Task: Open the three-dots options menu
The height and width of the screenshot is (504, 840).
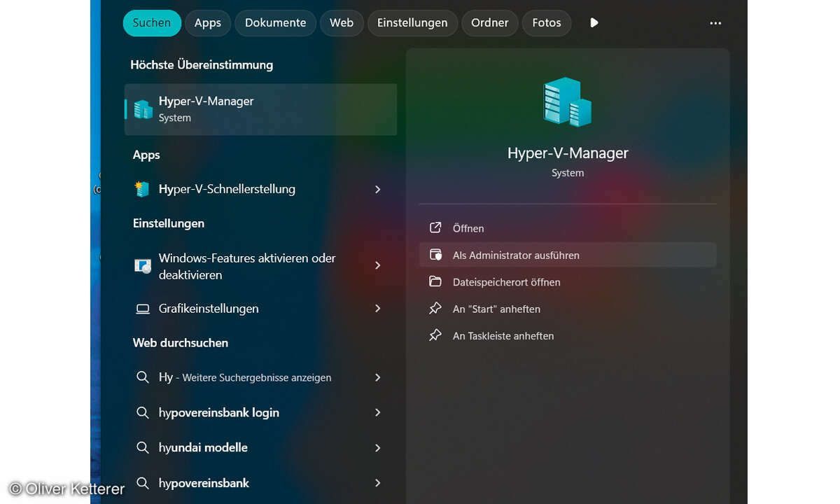Action: coord(715,23)
